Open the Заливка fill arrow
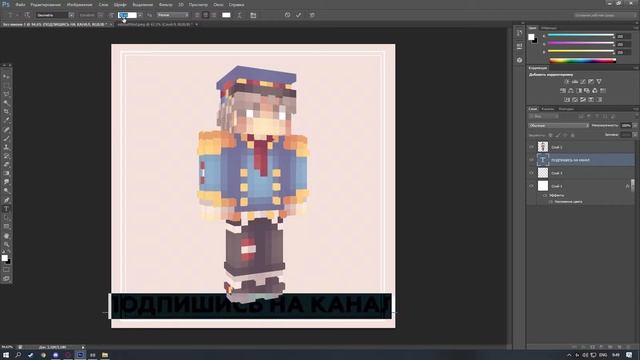Image resolution: width=640 pixels, height=360 pixels. pos(635,135)
